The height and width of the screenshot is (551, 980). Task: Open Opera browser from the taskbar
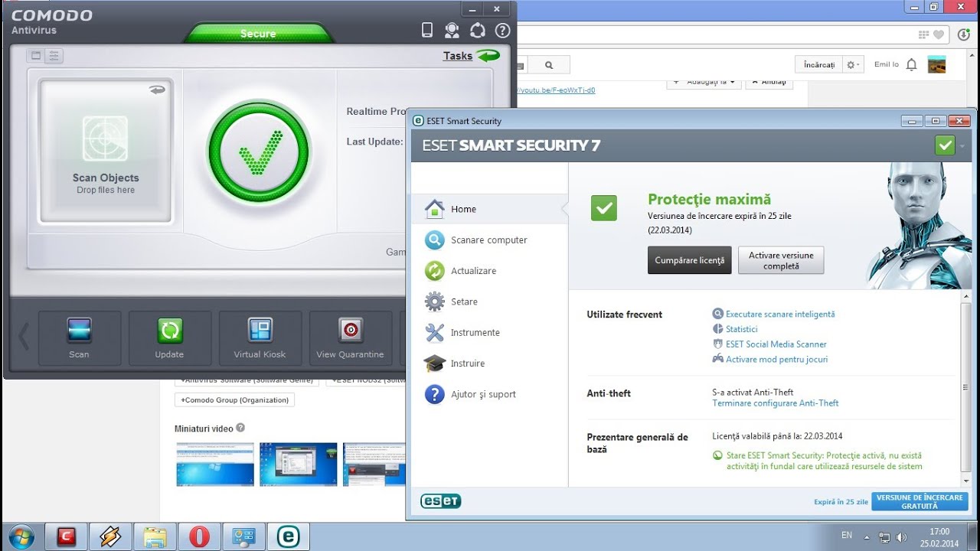pos(199,536)
